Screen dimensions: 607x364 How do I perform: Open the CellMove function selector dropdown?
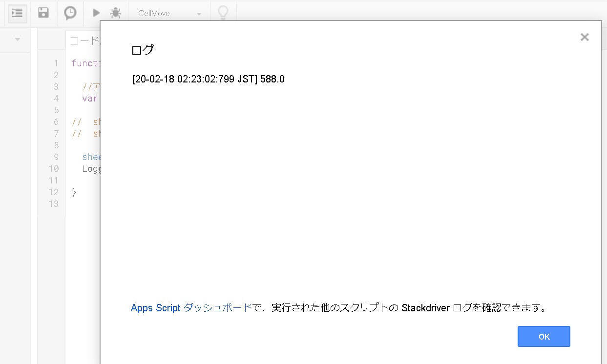166,13
